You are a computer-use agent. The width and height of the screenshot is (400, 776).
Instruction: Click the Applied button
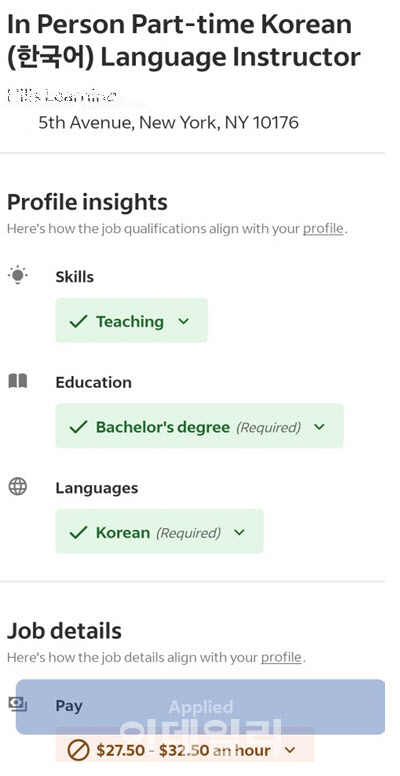coord(200,707)
